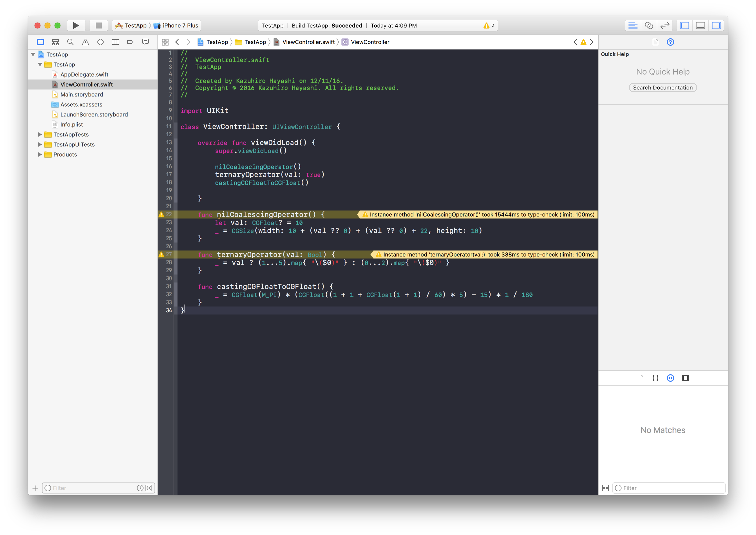Expand the TestAppUITests group
Image resolution: width=756 pixels, height=535 pixels.
tap(40, 144)
